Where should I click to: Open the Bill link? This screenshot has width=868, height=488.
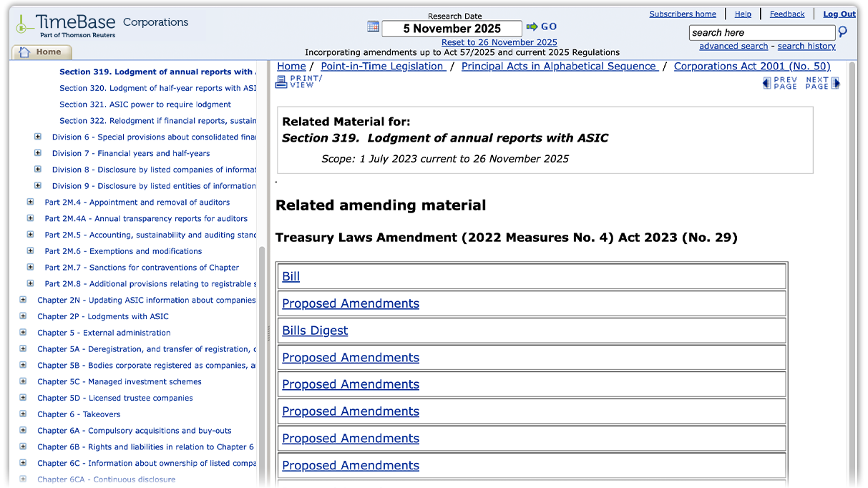291,276
